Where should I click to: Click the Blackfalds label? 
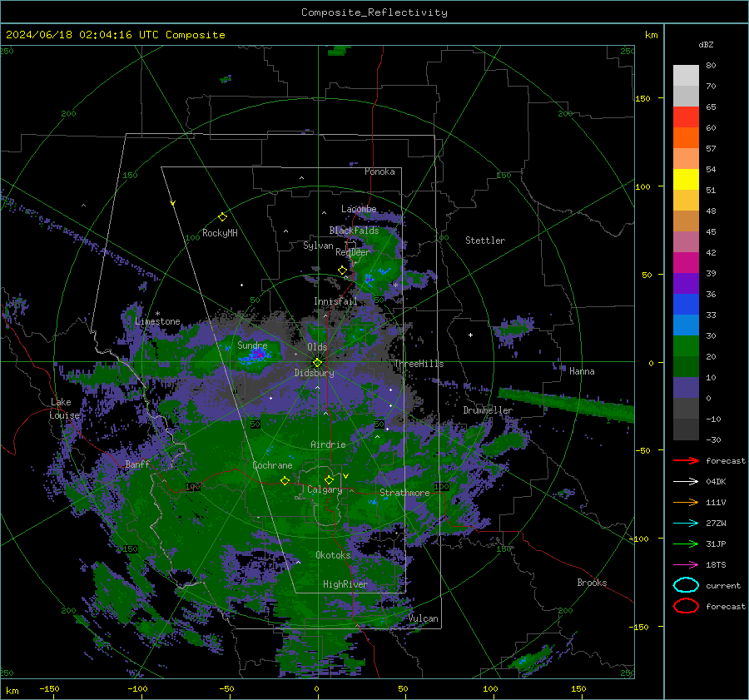pos(354,231)
